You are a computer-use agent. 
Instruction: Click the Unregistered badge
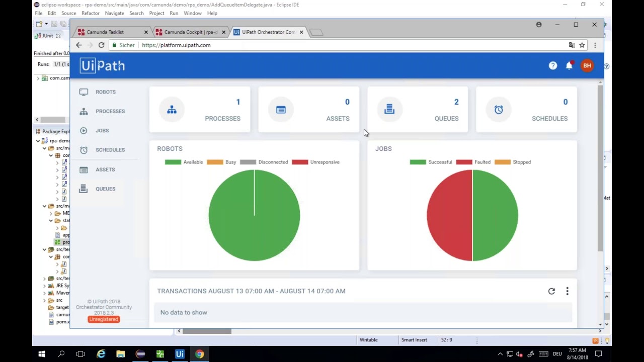pos(104,319)
